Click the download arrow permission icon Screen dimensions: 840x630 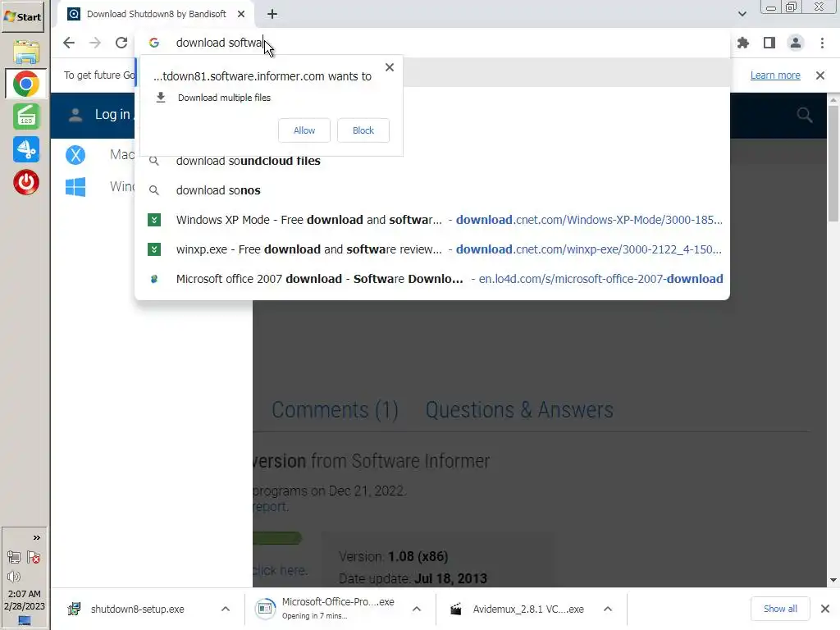[160, 98]
